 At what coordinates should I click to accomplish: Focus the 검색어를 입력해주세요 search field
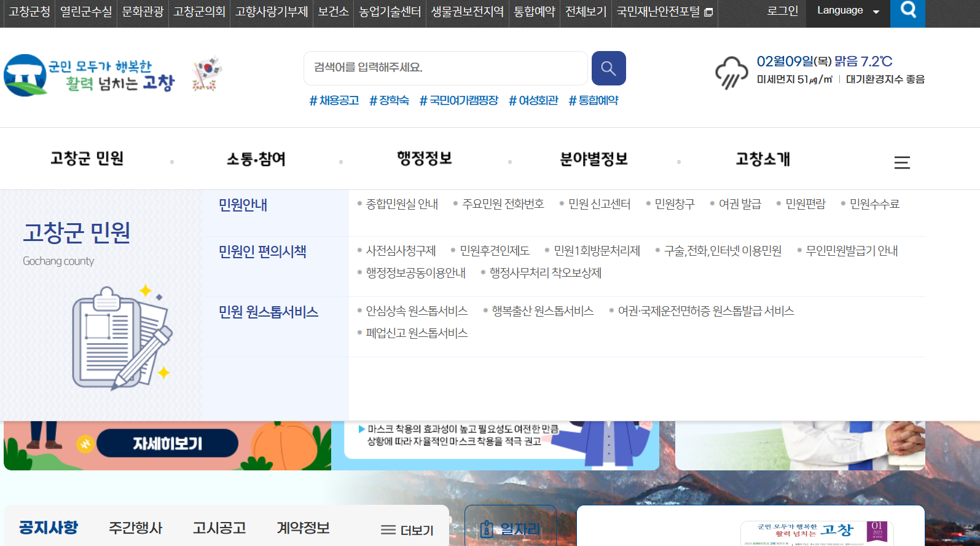point(445,68)
